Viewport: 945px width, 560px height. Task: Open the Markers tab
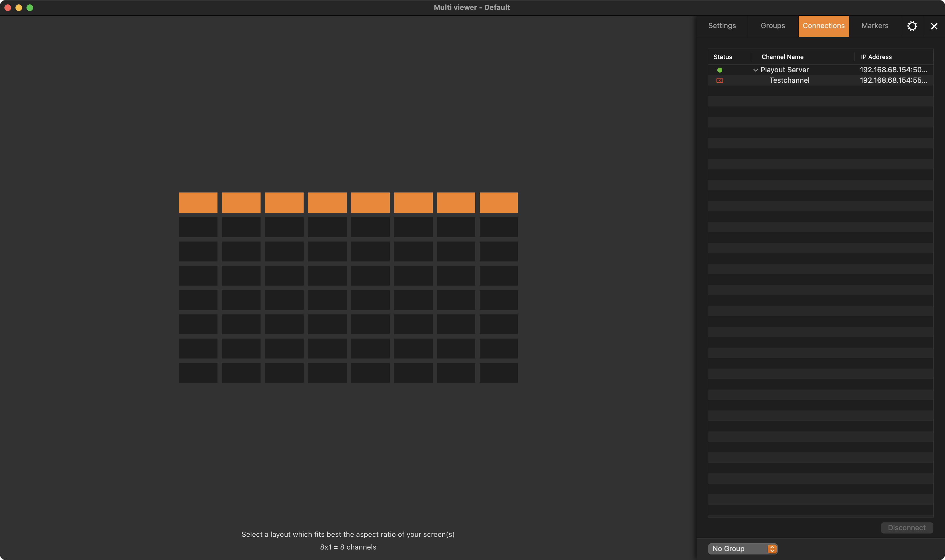(x=874, y=26)
